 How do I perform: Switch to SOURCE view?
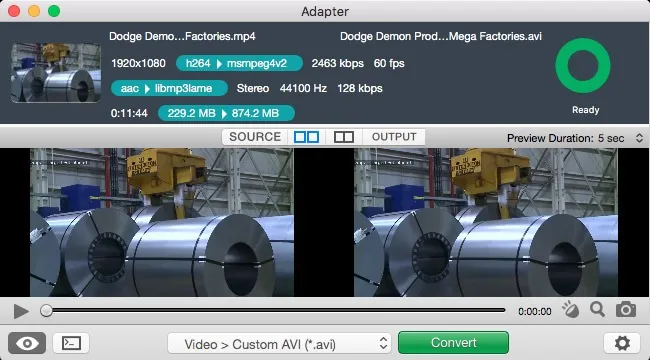click(x=255, y=137)
